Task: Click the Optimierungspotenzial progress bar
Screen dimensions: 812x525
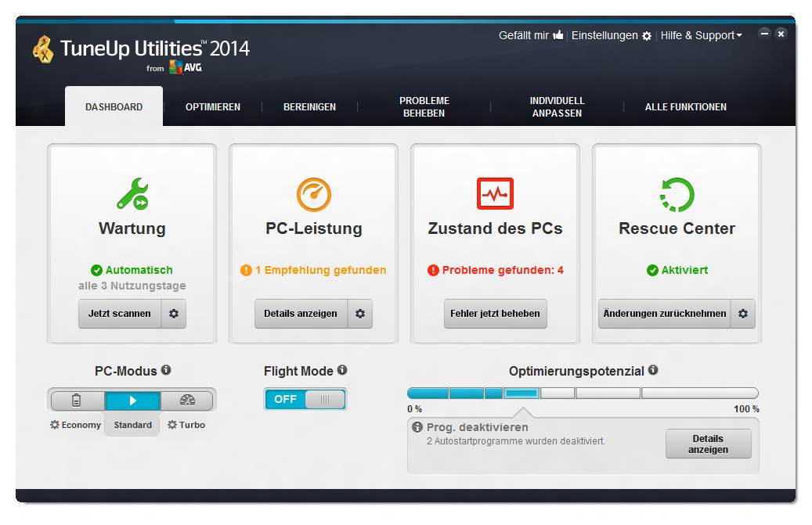Action: point(583,393)
